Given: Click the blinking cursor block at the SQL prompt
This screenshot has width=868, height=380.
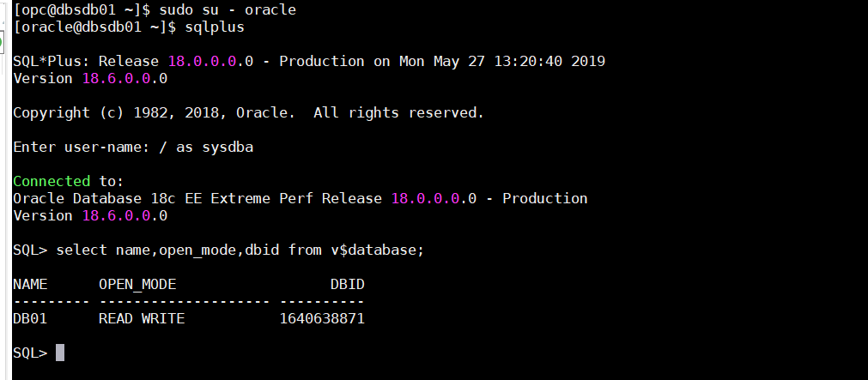Looking at the screenshot, I should point(60,353).
